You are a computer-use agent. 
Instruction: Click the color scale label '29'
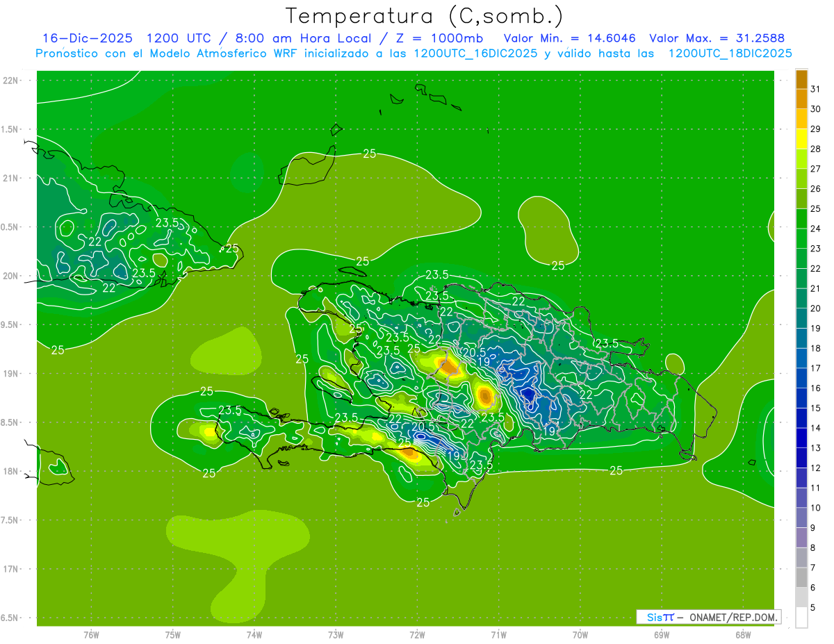815,129
